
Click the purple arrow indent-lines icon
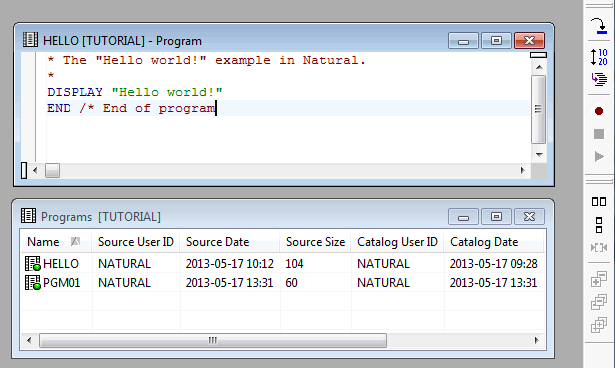click(599, 79)
